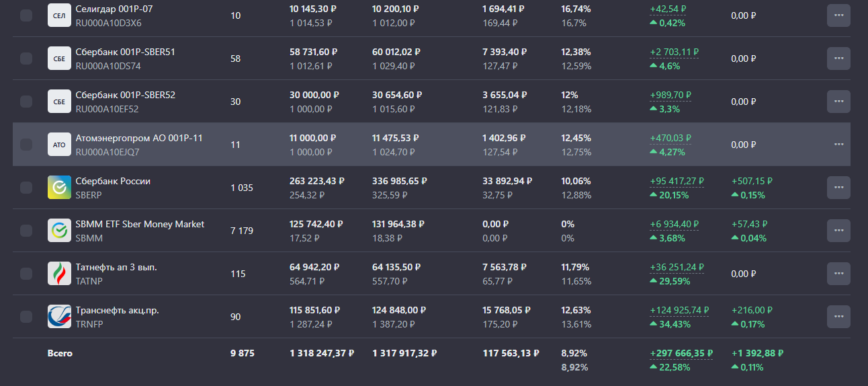Open the options menu for Транснефть акц.пр.
The image size is (868, 386).
coord(838,317)
